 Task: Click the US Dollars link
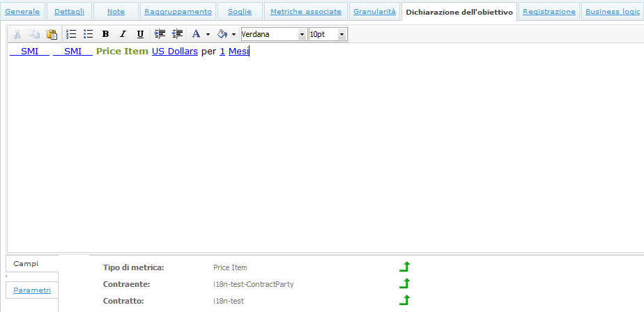[174, 52]
